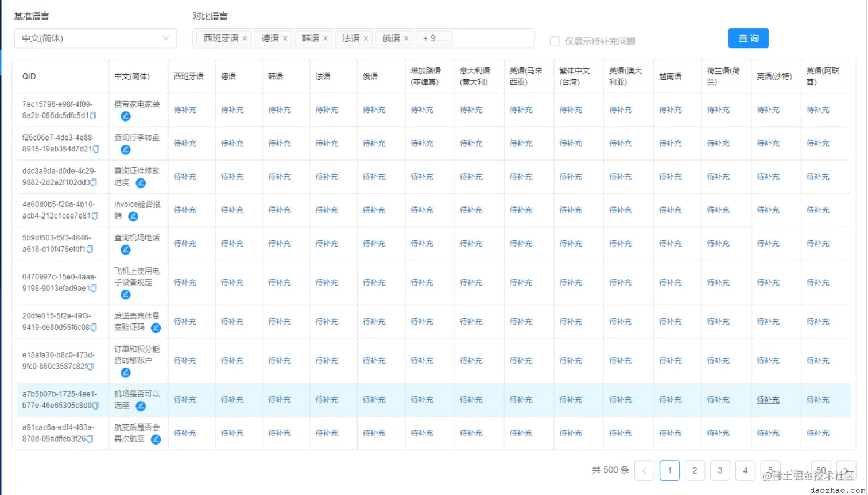
Task: Edit the 查询证件修改进度 entry
Action: coord(141,183)
